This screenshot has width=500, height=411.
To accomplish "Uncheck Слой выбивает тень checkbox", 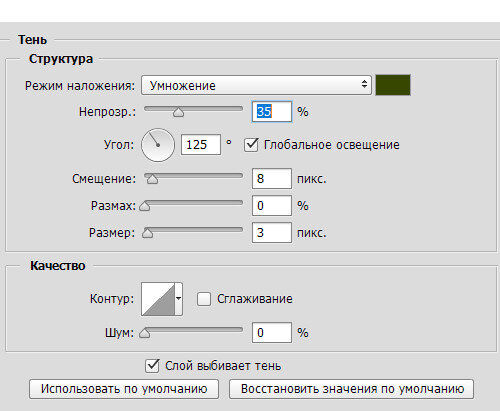I will point(152,366).
